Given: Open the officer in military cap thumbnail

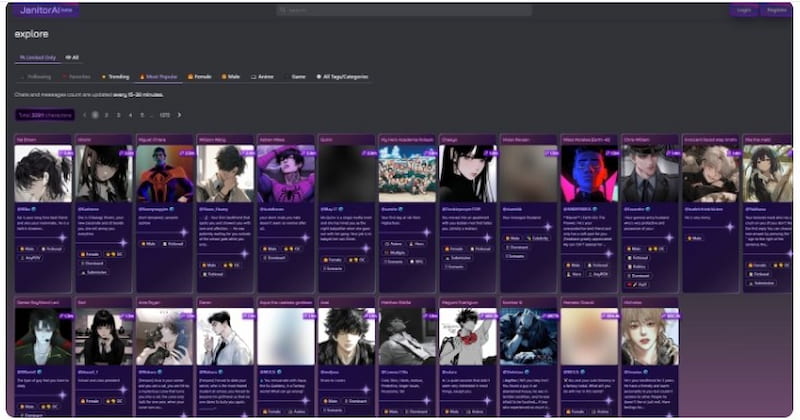Looking at the screenshot, I should [x=650, y=174].
